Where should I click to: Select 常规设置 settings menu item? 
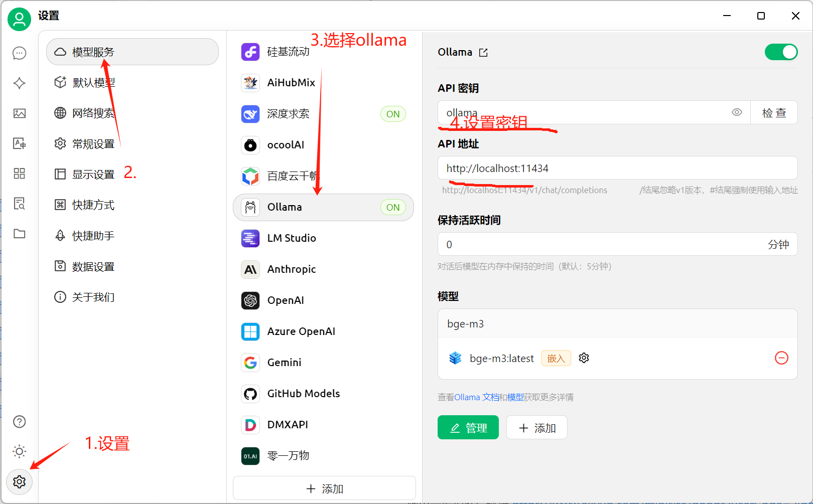click(x=132, y=144)
